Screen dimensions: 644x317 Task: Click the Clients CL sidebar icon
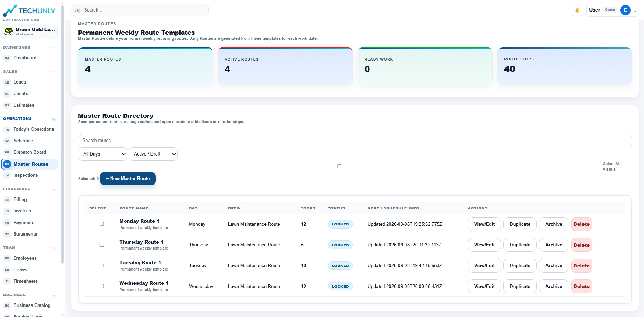click(x=7, y=94)
